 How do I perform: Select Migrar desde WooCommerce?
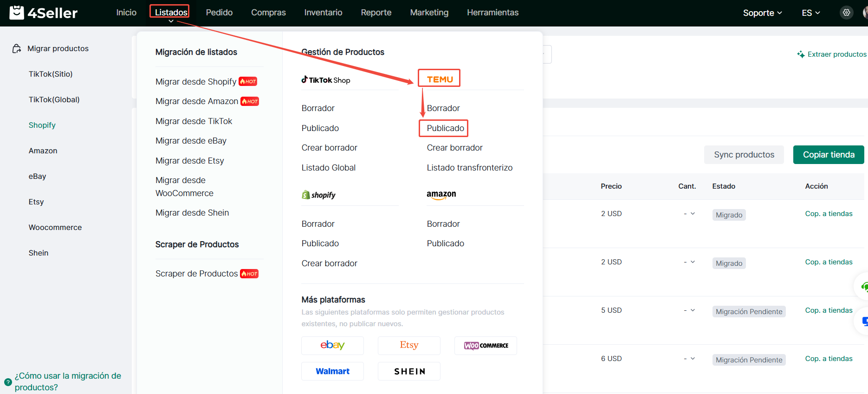point(184,187)
